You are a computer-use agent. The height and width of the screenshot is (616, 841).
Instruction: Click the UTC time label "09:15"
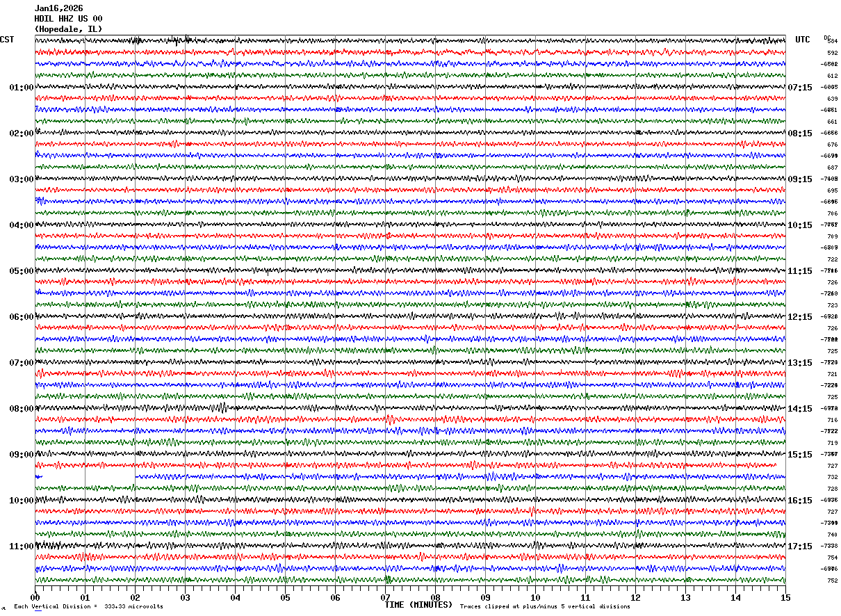tap(800, 179)
